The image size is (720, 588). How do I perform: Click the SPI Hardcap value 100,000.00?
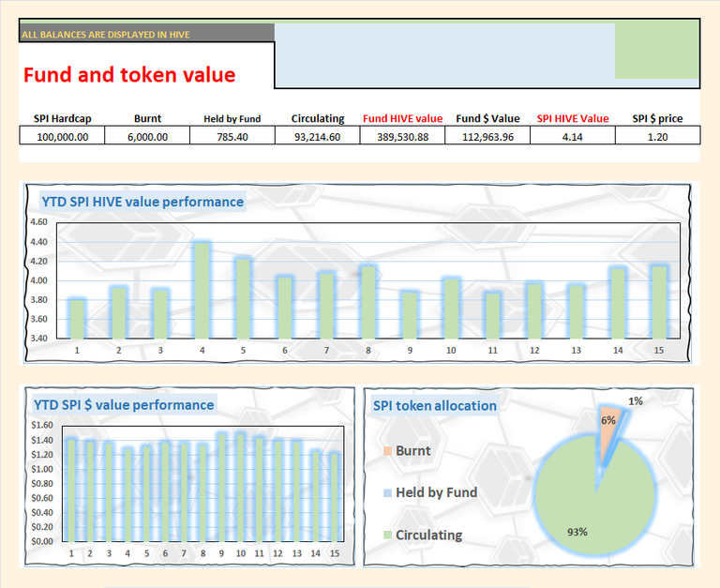click(62, 137)
